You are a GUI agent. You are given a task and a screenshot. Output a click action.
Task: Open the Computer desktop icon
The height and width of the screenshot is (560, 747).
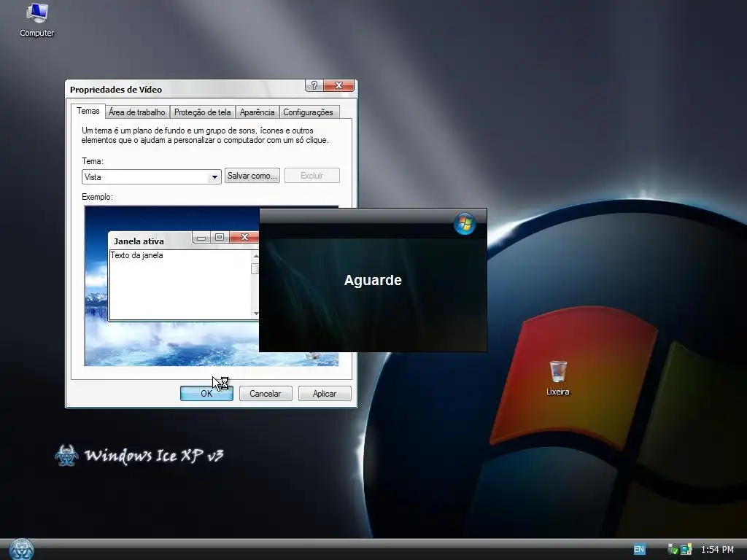(36, 20)
